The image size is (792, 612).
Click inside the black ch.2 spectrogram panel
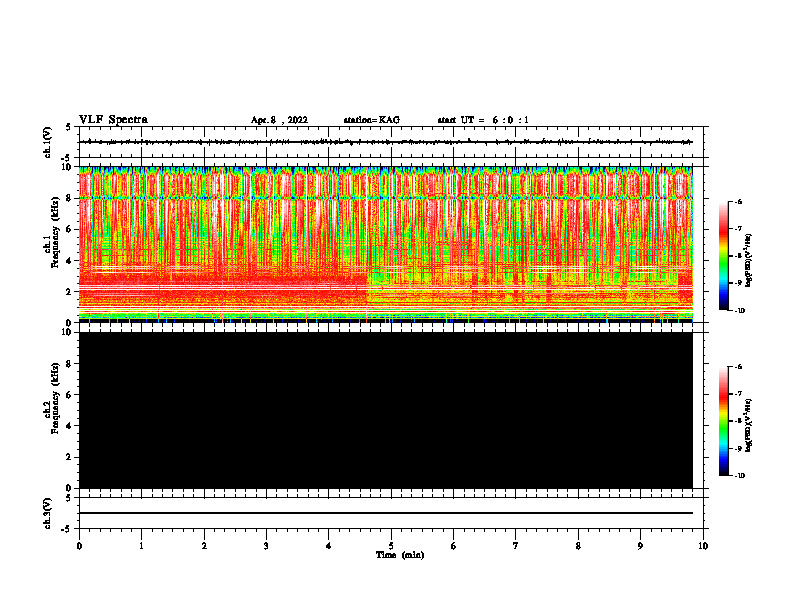386,410
